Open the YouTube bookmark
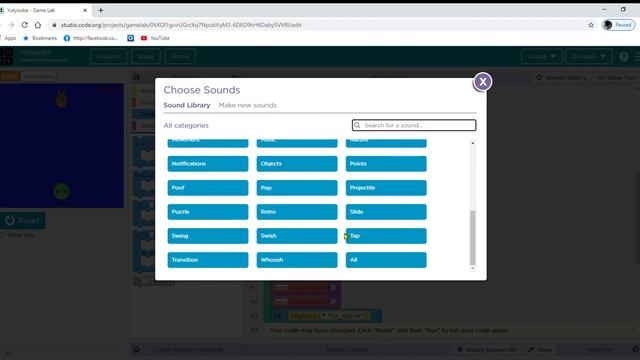This screenshot has height=360, width=640. (155, 38)
